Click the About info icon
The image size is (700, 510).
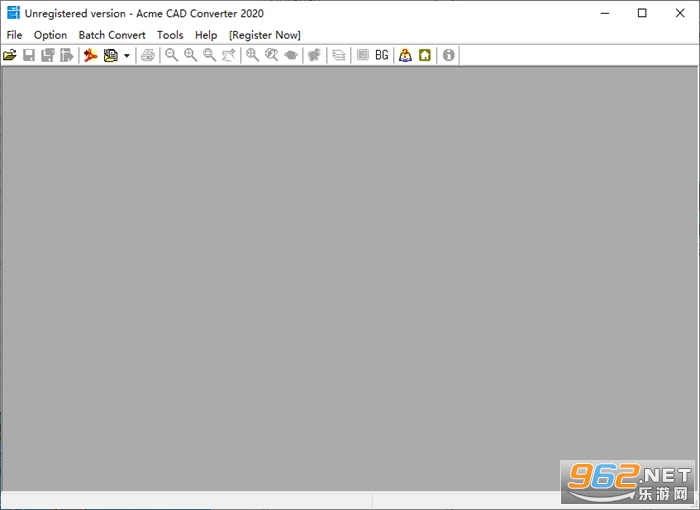(x=449, y=55)
